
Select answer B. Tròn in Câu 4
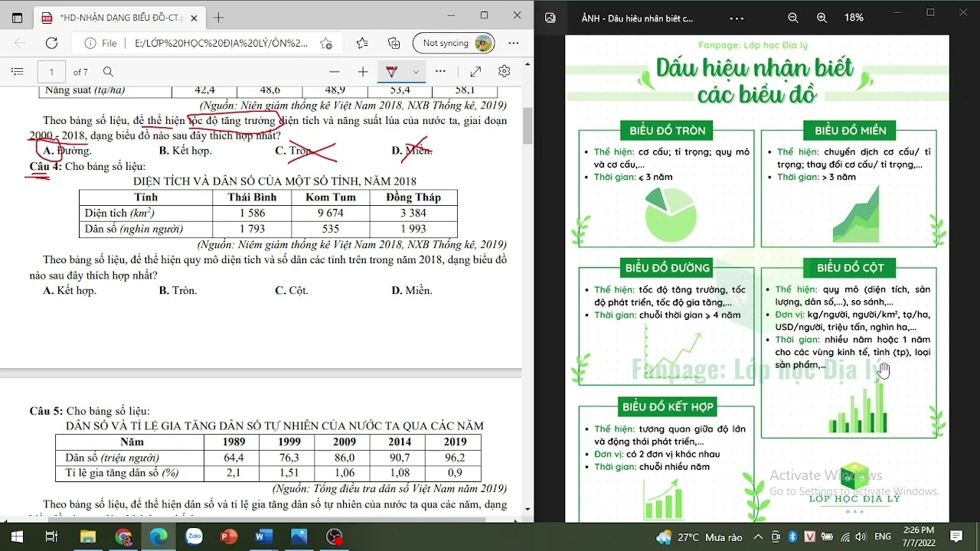tap(178, 290)
